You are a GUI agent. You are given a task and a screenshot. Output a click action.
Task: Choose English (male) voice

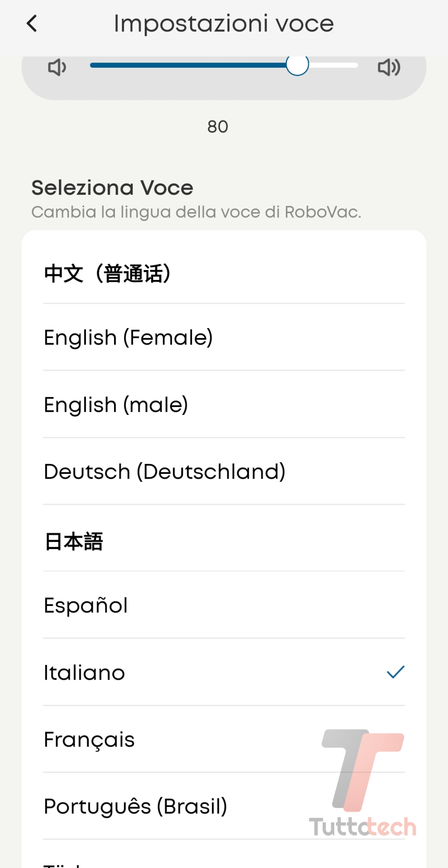(116, 404)
